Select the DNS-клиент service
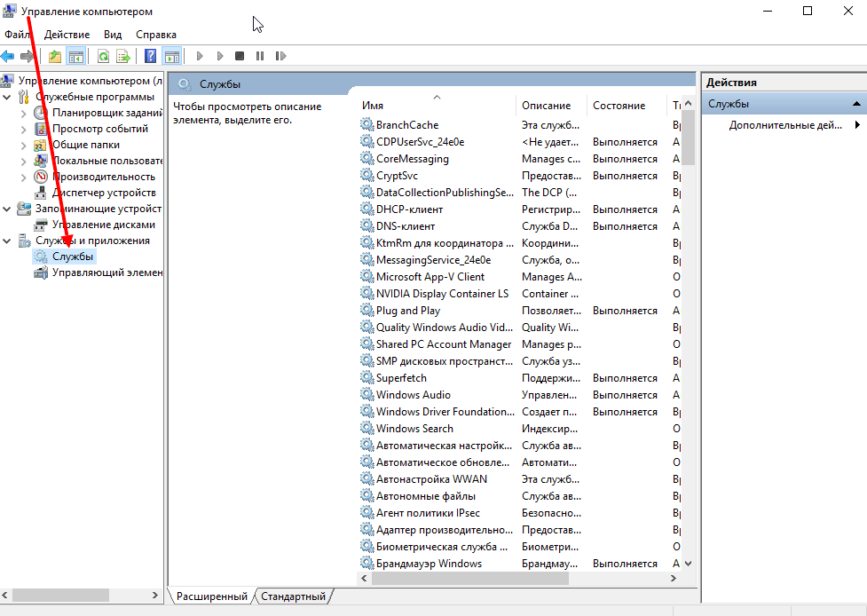The width and height of the screenshot is (867, 616). click(406, 226)
